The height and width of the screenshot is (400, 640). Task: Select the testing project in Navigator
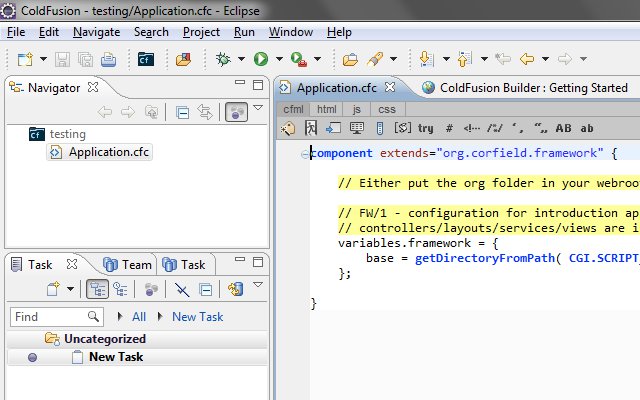(67, 134)
